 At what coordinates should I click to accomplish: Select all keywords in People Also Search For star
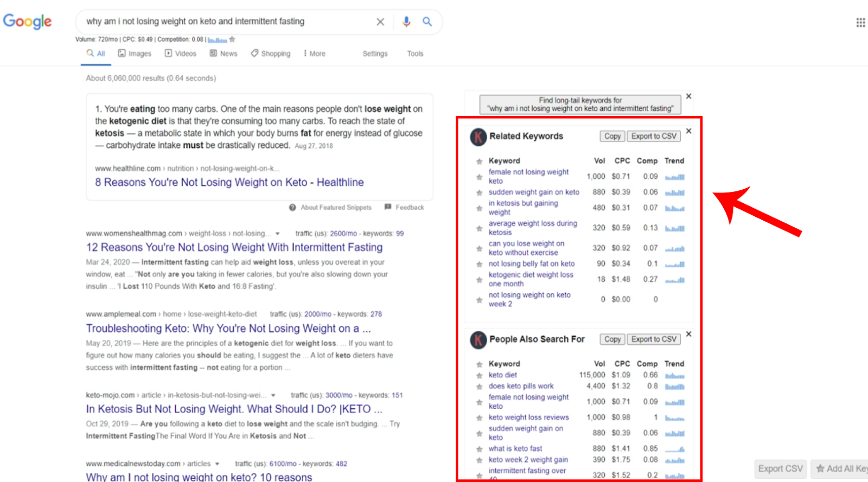click(479, 364)
